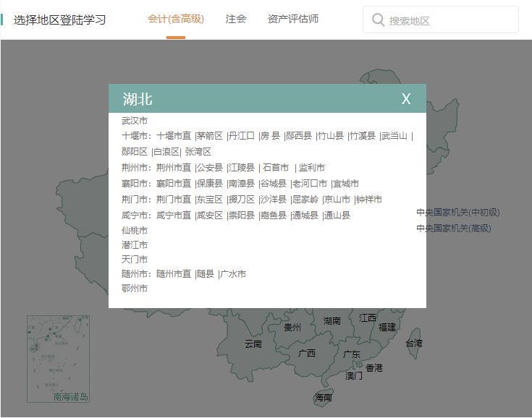The image size is (532, 418).
Task: Select 广水市
Action: click(x=233, y=274)
